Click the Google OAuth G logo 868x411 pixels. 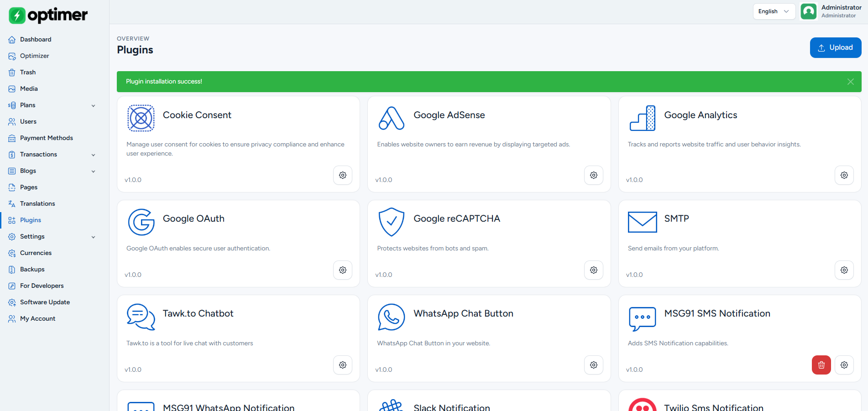click(141, 222)
